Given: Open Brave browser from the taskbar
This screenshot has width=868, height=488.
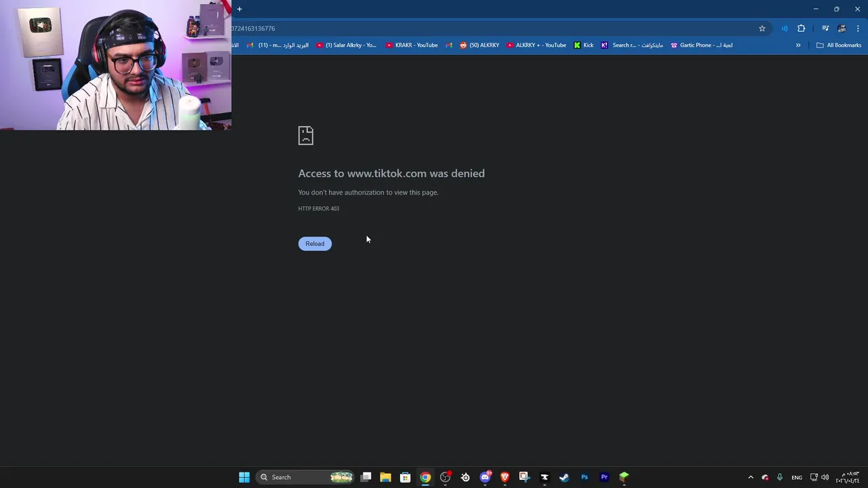Looking at the screenshot, I should tap(505, 477).
